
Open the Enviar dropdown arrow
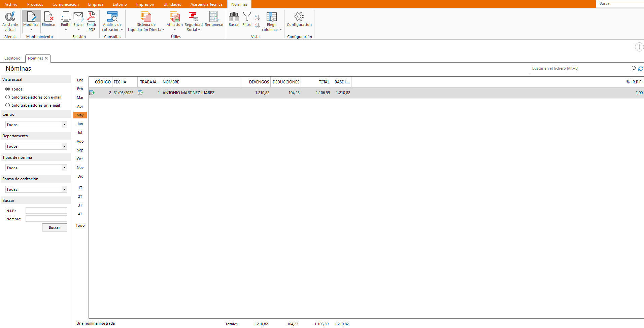[78, 30]
